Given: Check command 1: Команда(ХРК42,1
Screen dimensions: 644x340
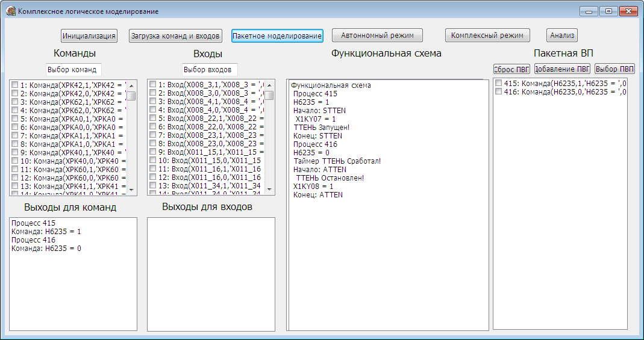Looking at the screenshot, I should click(15, 84).
